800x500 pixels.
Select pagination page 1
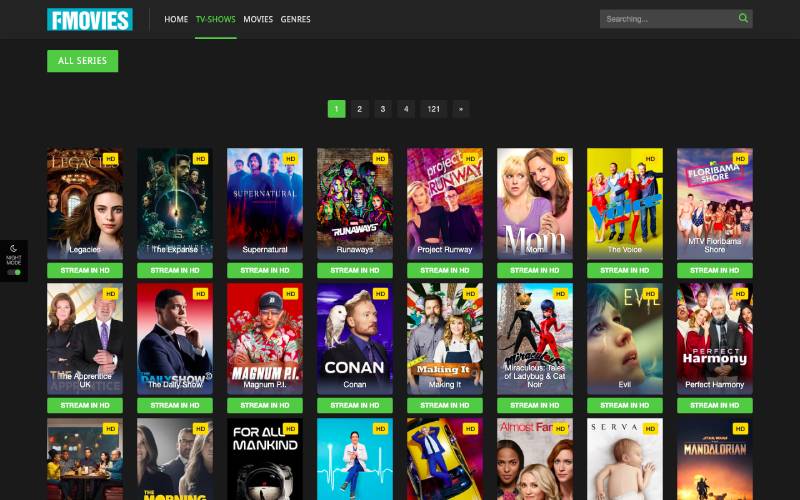pos(337,109)
